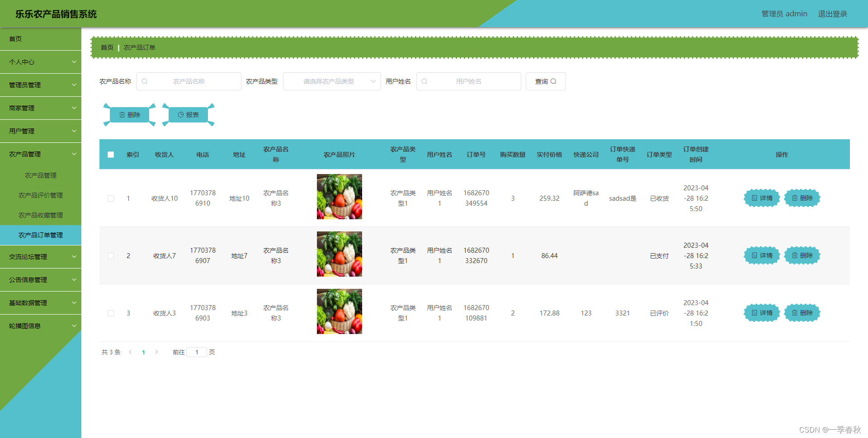Image resolution: width=868 pixels, height=438 pixels.
Task: Click price value 86.44
Action: pyautogui.click(x=549, y=256)
